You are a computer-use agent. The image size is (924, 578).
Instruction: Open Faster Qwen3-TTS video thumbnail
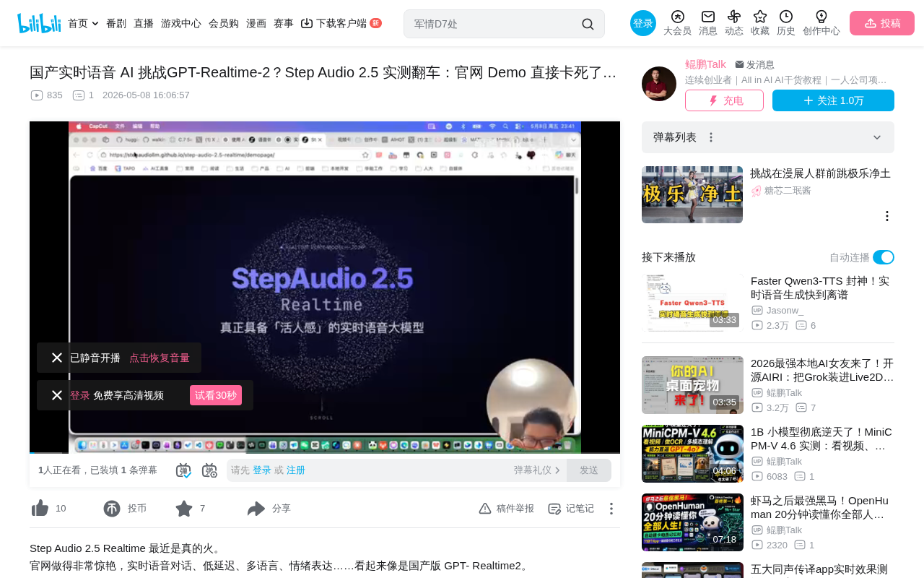[692, 303]
